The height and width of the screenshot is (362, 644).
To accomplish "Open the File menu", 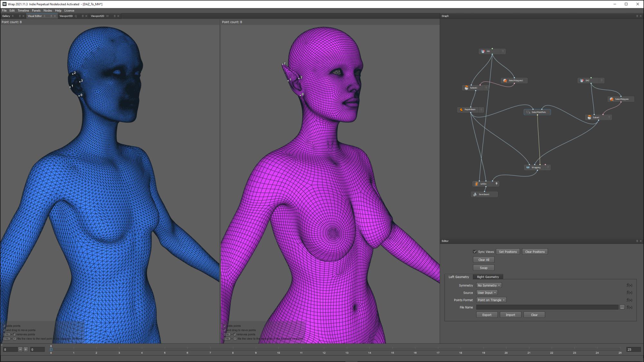I will point(5,10).
